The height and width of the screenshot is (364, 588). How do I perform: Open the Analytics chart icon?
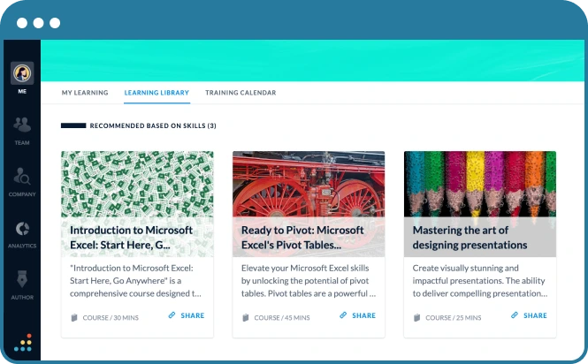(22, 229)
